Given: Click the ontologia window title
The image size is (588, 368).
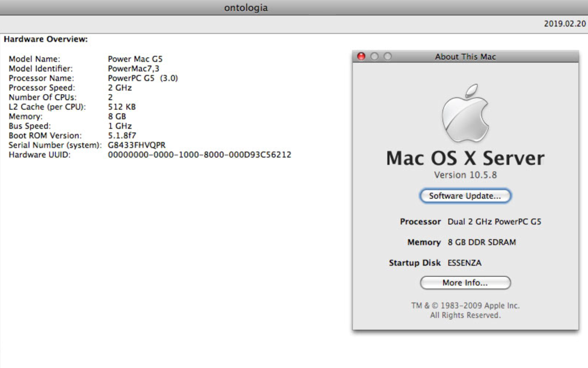Looking at the screenshot, I should point(246,8).
